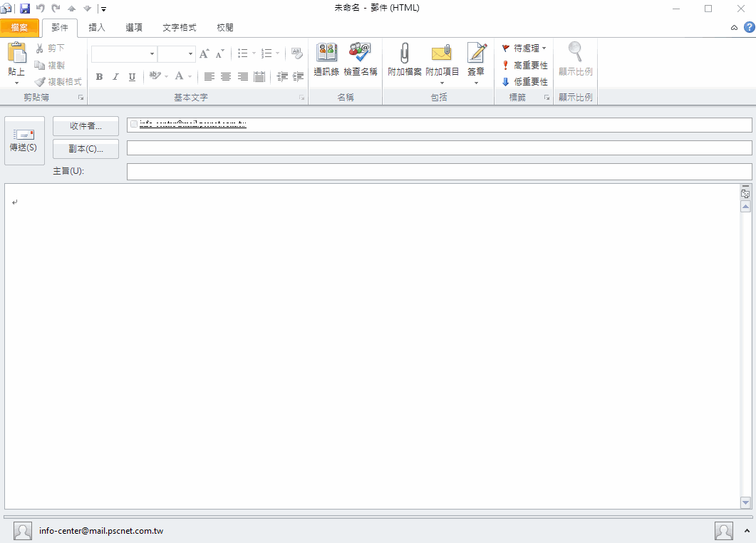Screen dimensions: 756x543
Task: Tick the checkbox before the recipient address
Action: [134, 124]
